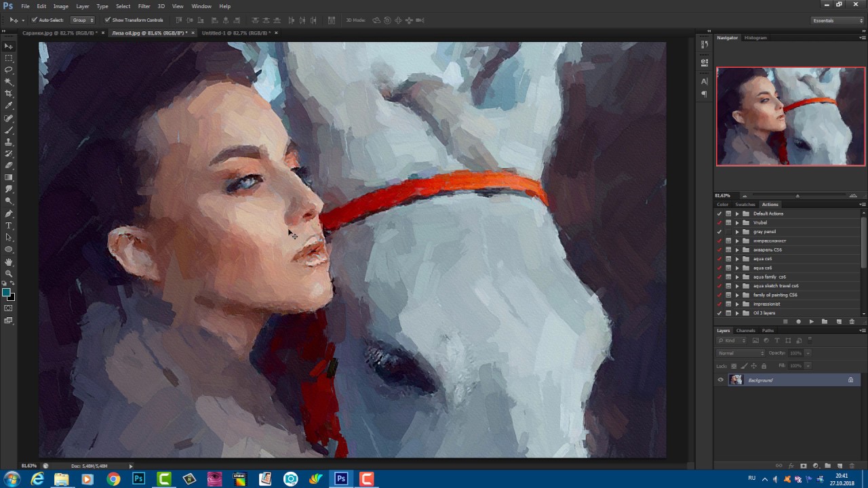Screen dimensions: 868x488
Task: Select the Background layer thumbnail
Action: (x=736, y=380)
